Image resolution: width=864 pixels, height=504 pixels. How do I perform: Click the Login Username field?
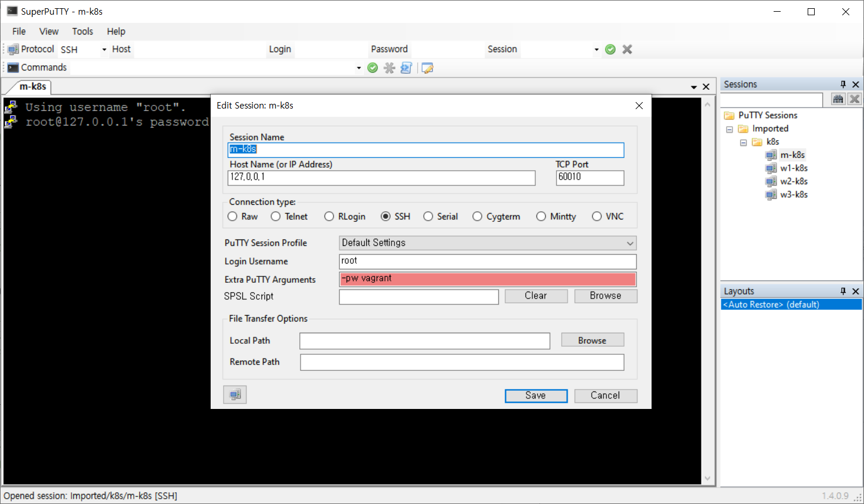pos(488,262)
